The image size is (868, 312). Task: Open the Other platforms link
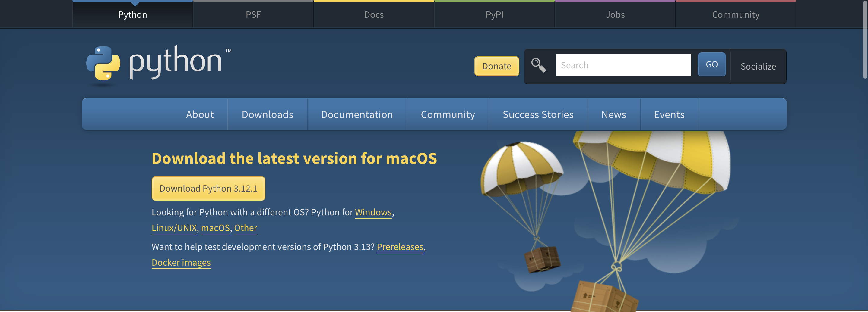245,228
